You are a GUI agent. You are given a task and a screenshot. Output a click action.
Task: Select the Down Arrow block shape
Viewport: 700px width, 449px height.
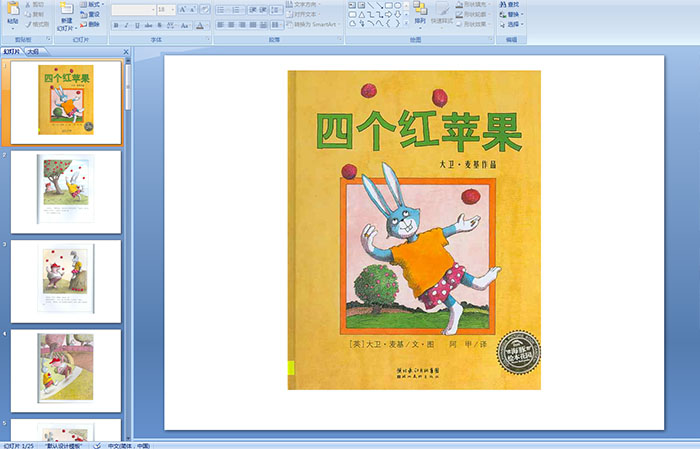[x=397, y=15]
